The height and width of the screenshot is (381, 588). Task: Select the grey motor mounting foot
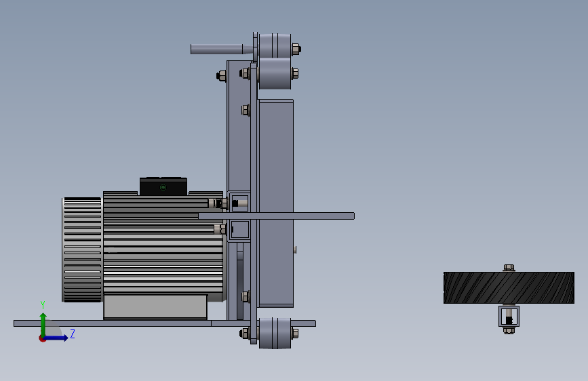pyautogui.click(x=155, y=306)
